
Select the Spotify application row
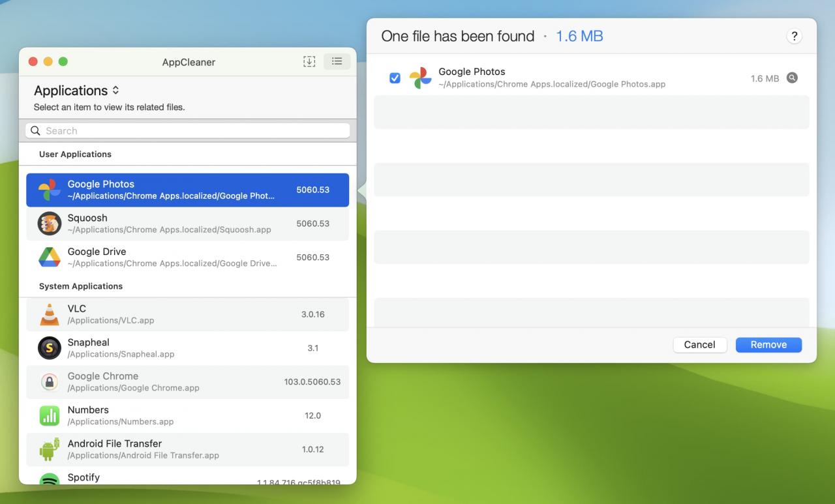188,477
